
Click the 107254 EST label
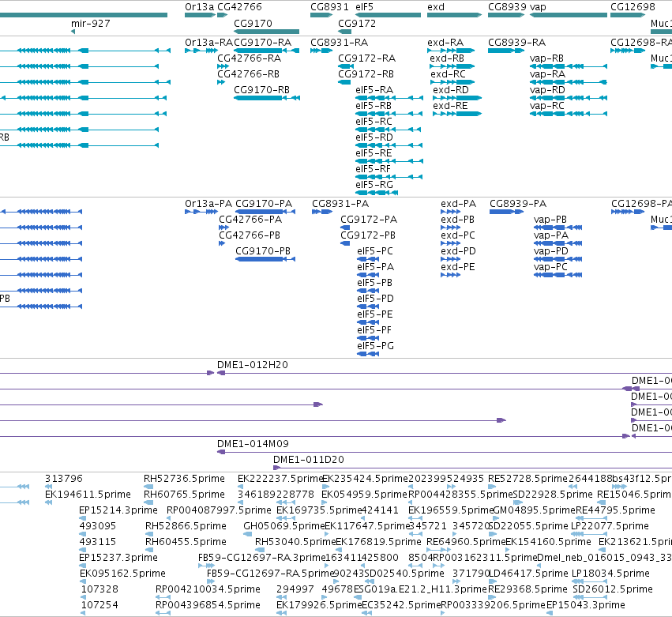(x=99, y=605)
